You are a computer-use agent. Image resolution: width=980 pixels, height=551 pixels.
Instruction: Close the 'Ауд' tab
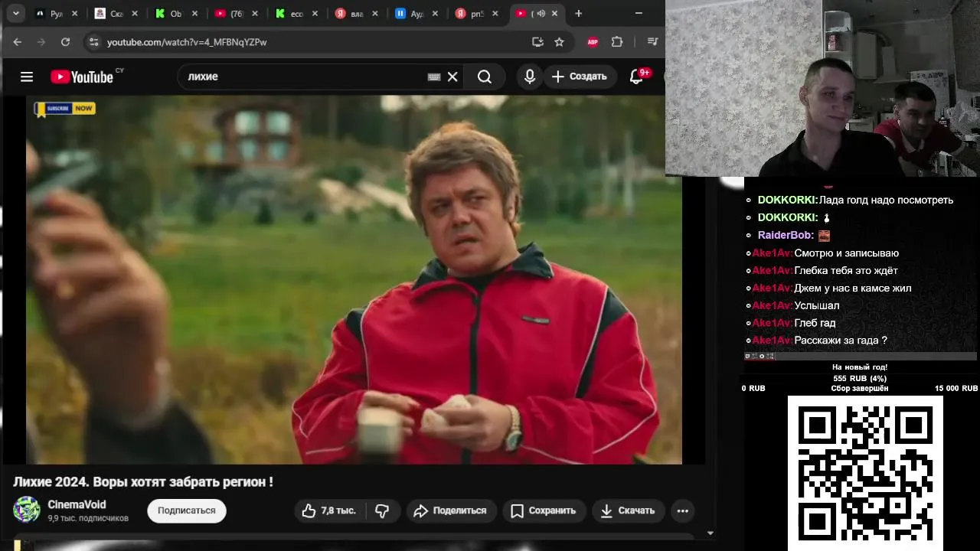coord(435,13)
